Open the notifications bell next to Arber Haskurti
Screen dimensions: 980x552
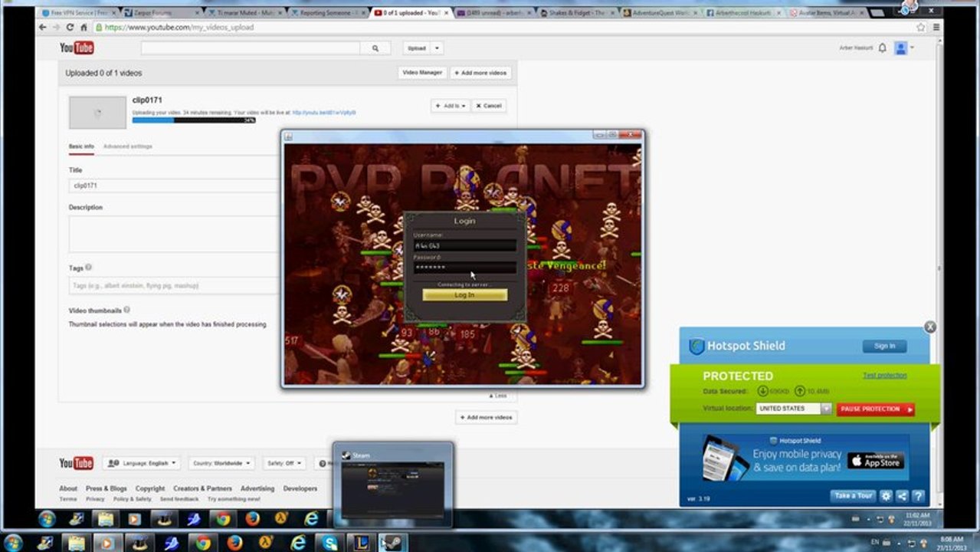(882, 48)
